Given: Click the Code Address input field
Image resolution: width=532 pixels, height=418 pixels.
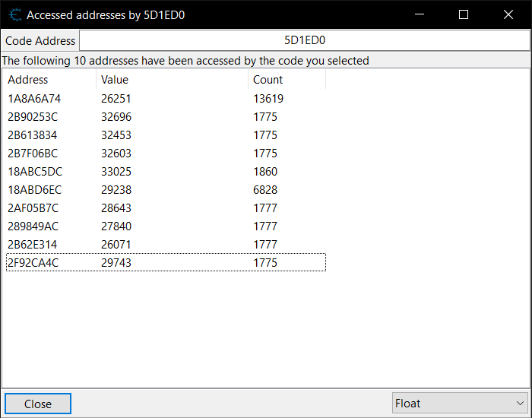Looking at the screenshot, I should click(304, 40).
